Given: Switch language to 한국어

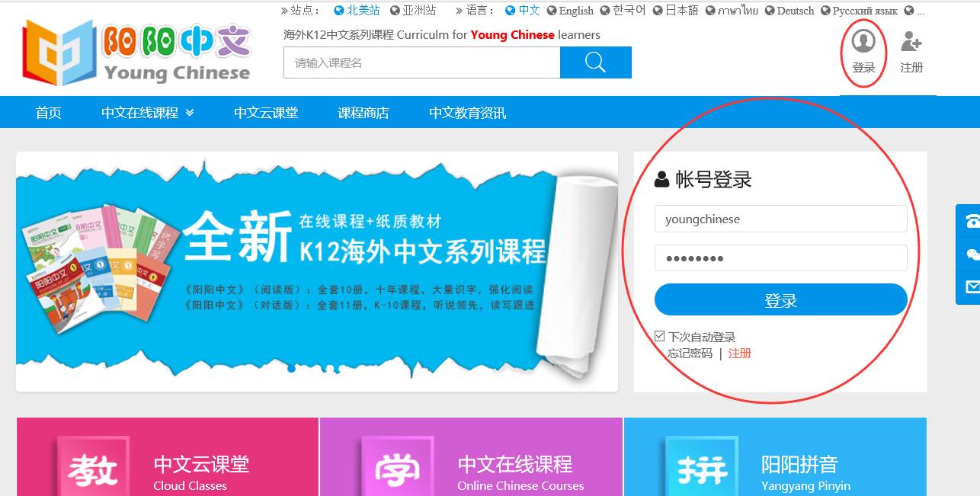Looking at the screenshot, I should coord(623,11).
